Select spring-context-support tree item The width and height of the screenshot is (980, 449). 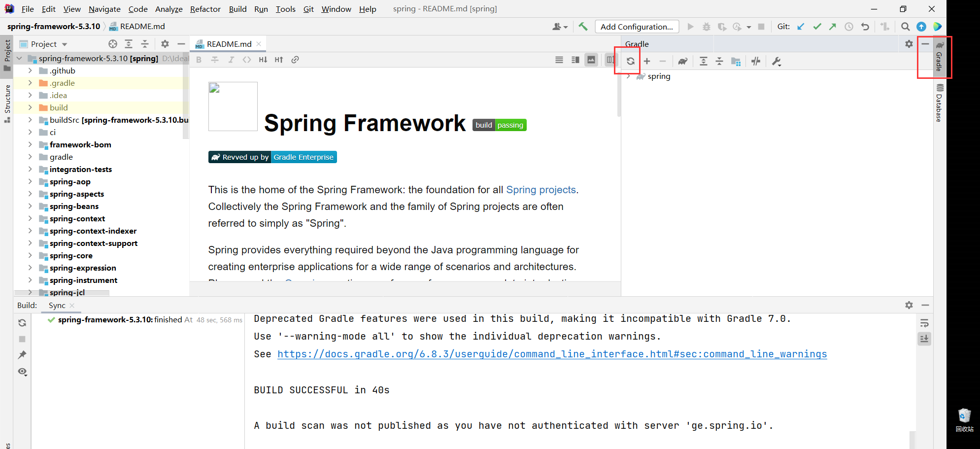93,243
